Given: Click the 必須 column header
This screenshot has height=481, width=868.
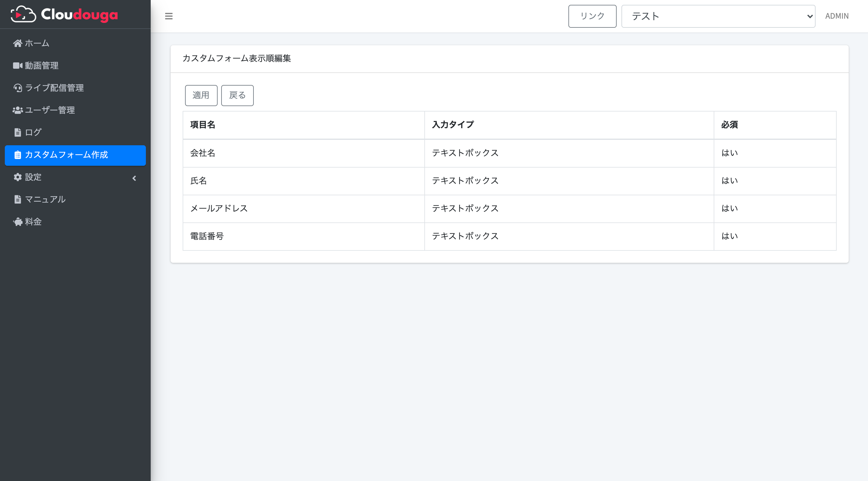Looking at the screenshot, I should pyautogui.click(x=775, y=125).
